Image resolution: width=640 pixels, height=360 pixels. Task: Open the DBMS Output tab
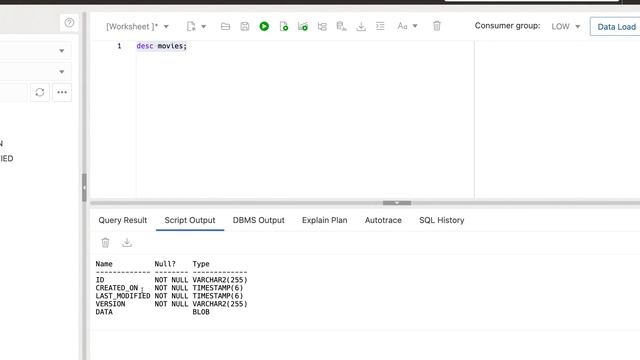click(x=258, y=220)
